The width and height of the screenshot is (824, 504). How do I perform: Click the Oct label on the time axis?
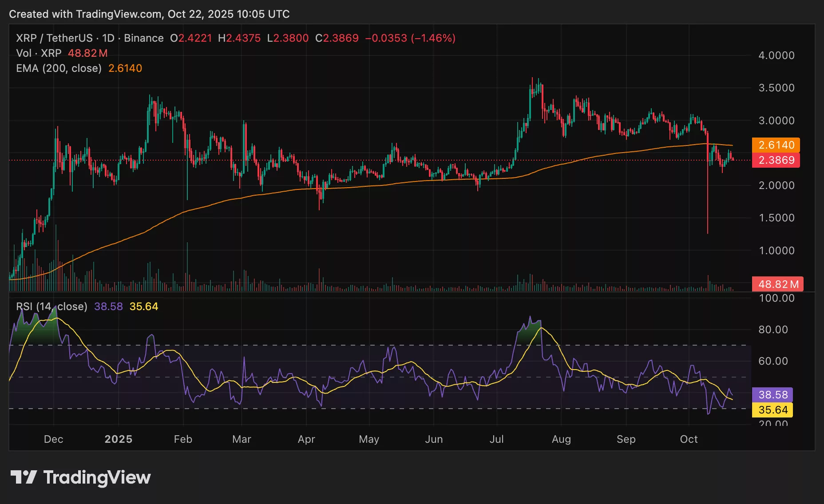point(689,439)
